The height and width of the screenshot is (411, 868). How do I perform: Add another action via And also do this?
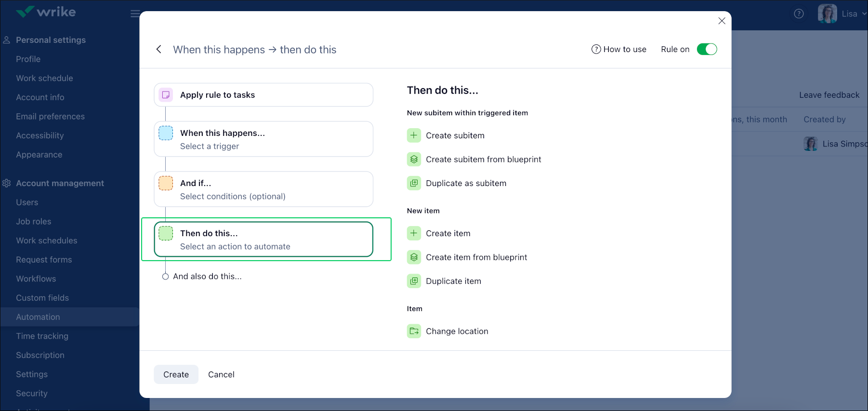[x=207, y=276]
